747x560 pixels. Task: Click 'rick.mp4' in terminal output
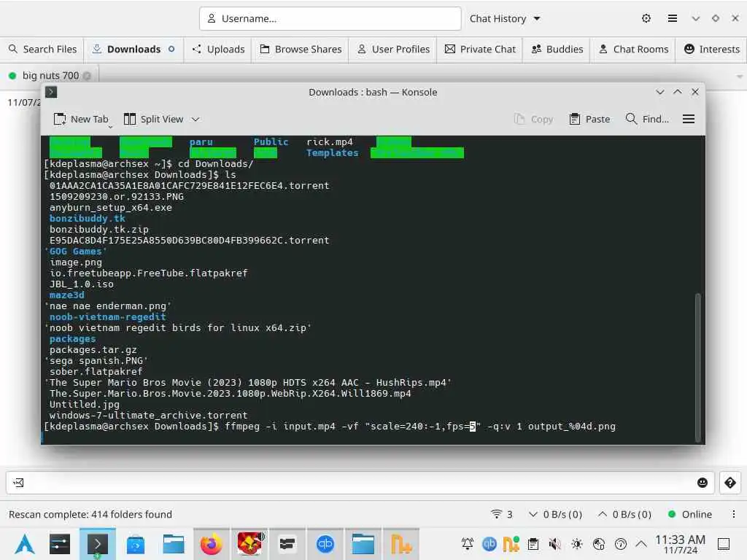tap(330, 142)
